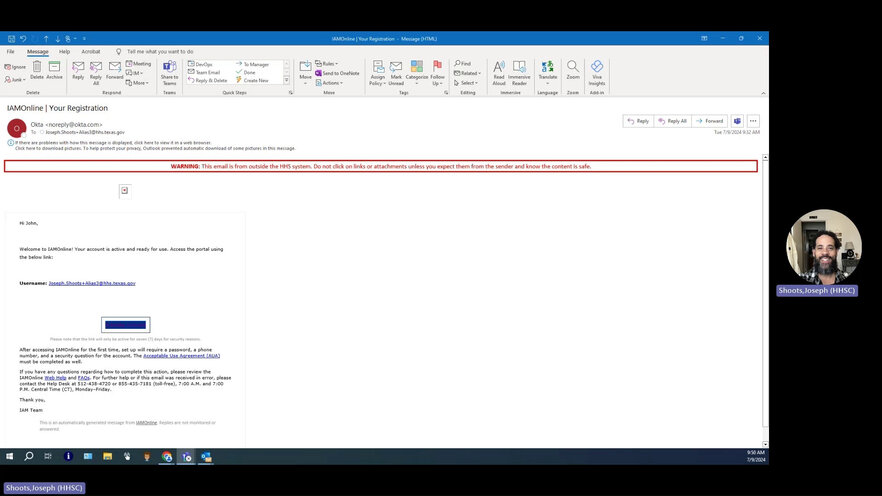Screen dimensions: 882x496
Task: Click the Find icon in Editing
Action: point(462,64)
